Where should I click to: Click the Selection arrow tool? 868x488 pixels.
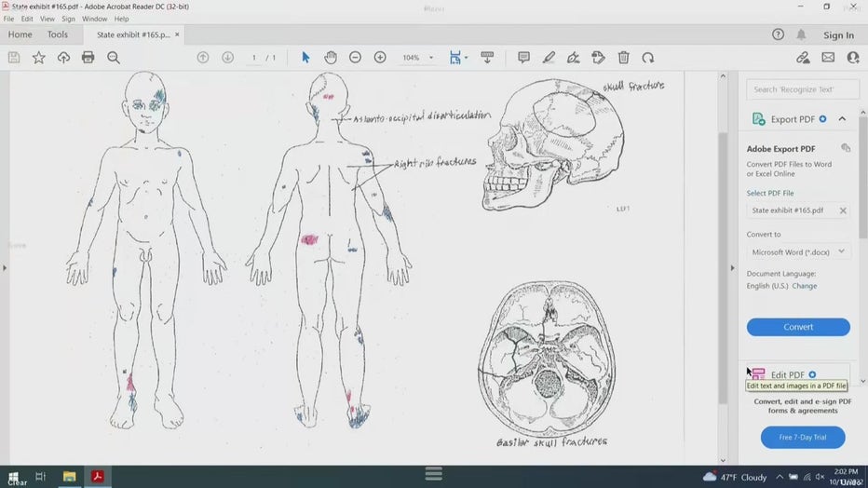tap(305, 58)
